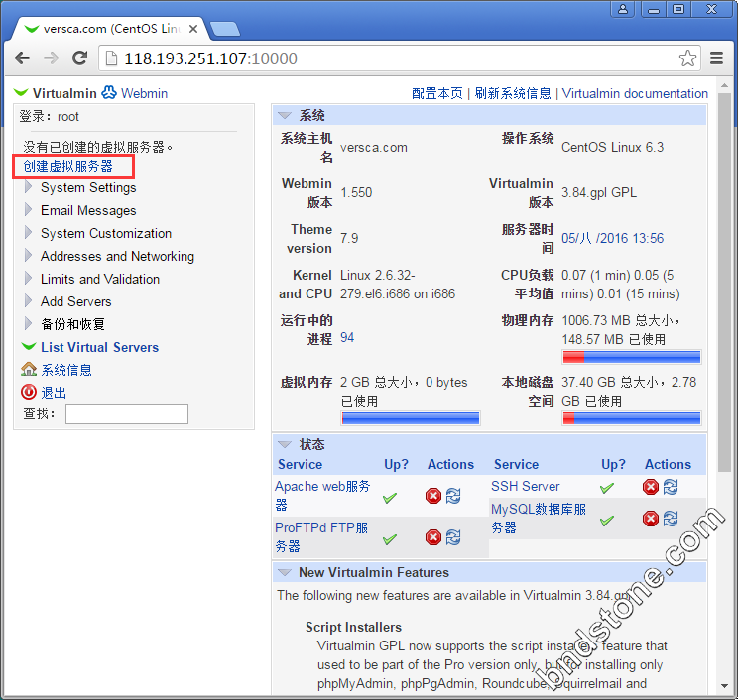Restart the MySQL database server
Viewport: 738px width, 700px height.
point(671,519)
